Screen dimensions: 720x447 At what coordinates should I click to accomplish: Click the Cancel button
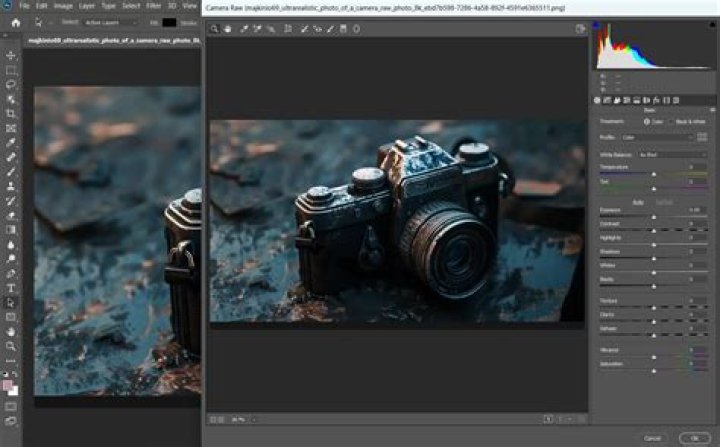click(652, 437)
